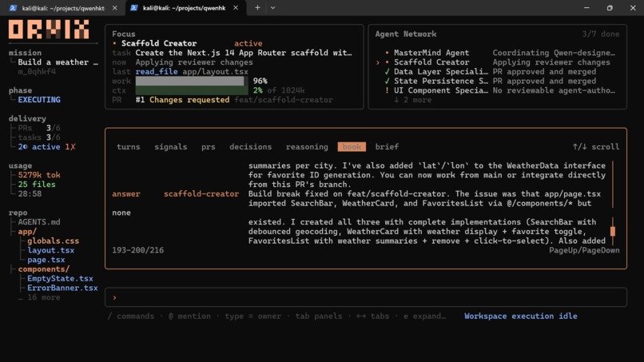Collapse the components/ folder in repo tree
This screenshot has height=362, width=644.
[x=43, y=269]
